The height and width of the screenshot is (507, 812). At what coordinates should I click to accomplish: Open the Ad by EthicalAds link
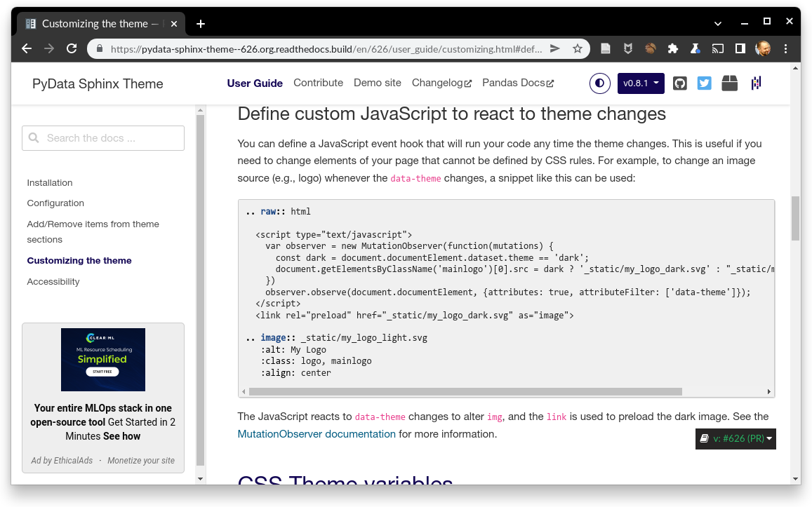(62, 461)
